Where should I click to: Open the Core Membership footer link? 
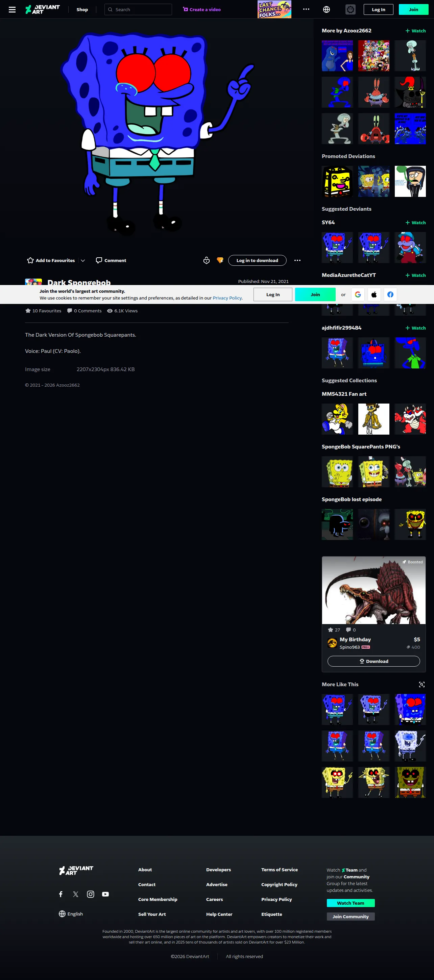158,899
